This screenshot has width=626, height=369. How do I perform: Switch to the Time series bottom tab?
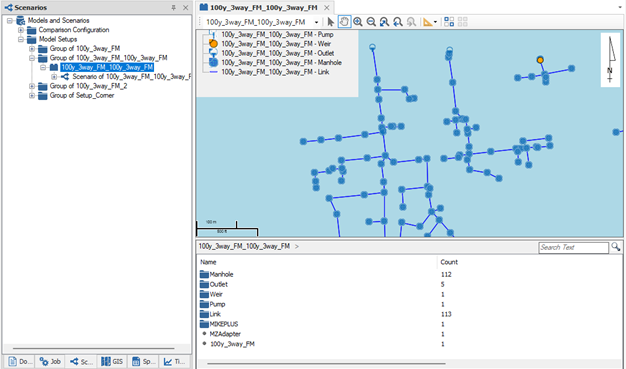coord(174,362)
